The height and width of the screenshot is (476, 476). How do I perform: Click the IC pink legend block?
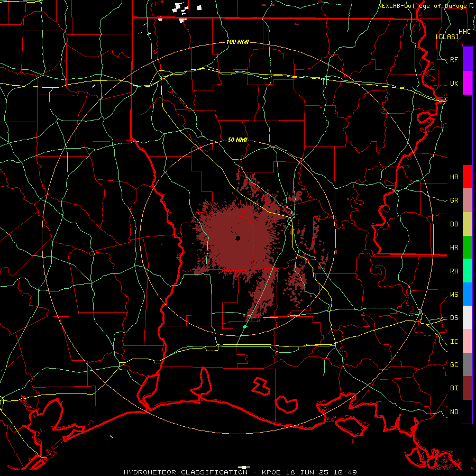(x=467, y=341)
